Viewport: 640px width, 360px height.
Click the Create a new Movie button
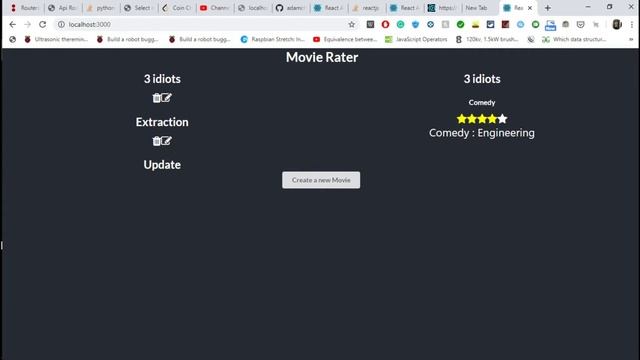pyautogui.click(x=321, y=180)
